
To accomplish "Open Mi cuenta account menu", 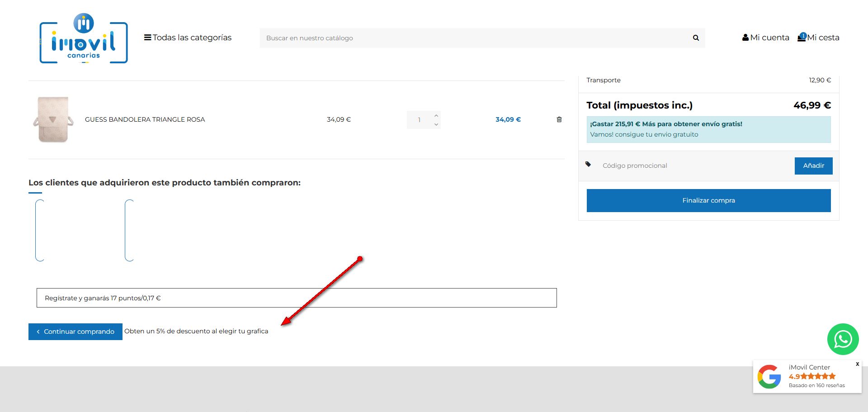I will (765, 38).
